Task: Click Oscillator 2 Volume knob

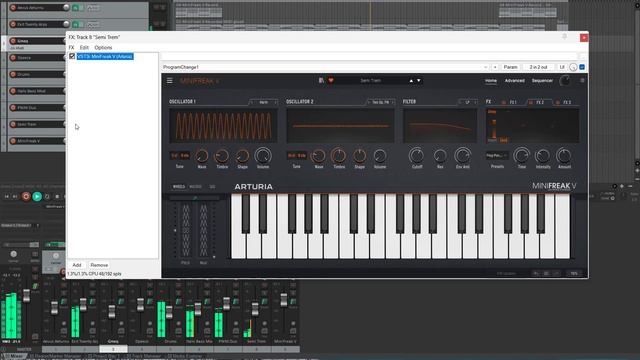Action: [380, 156]
